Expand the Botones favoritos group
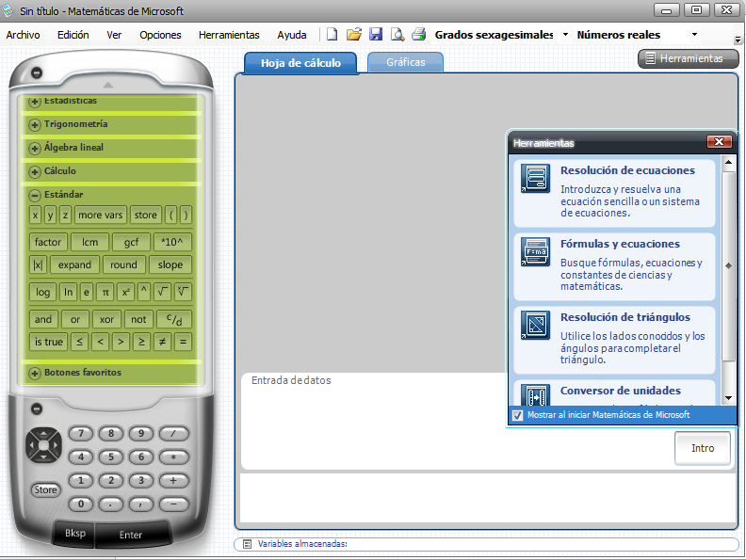This screenshot has height=560, width=746. point(34,373)
